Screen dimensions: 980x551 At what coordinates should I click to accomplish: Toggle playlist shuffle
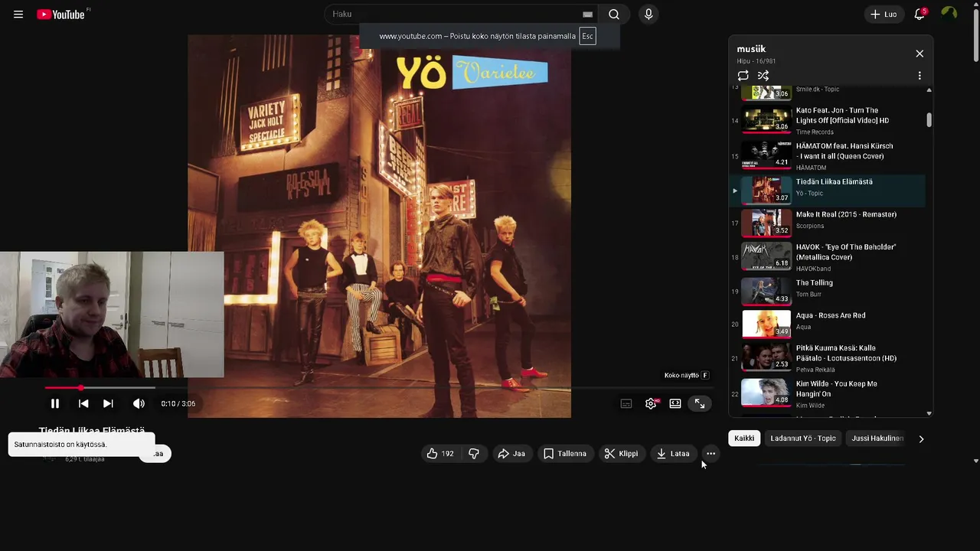point(763,76)
